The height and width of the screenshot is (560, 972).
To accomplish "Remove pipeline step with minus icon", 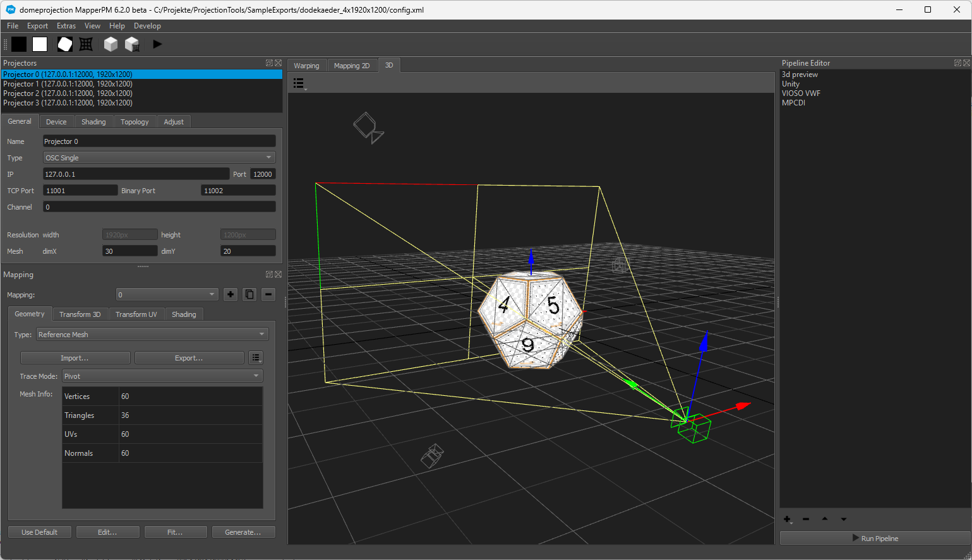I will pyautogui.click(x=806, y=519).
